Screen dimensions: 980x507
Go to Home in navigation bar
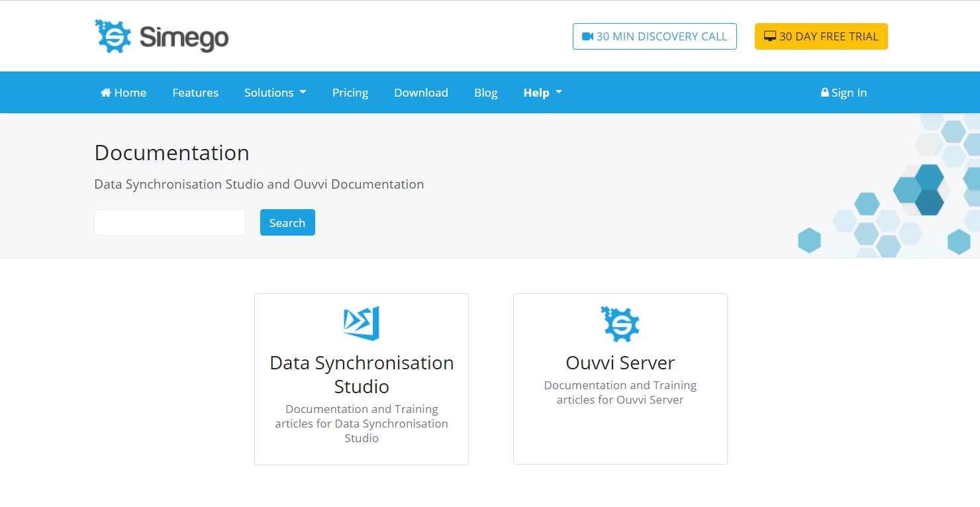pos(124,93)
